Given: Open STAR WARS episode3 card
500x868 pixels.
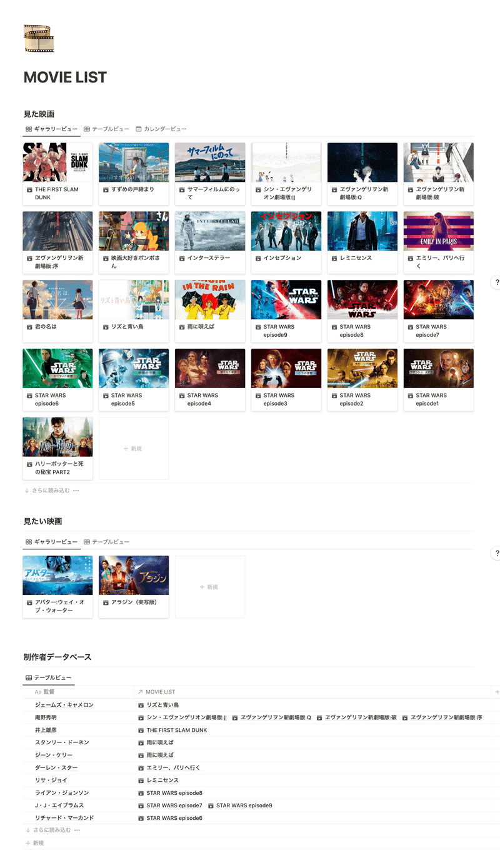Looking at the screenshot, I should pos(286,380).
